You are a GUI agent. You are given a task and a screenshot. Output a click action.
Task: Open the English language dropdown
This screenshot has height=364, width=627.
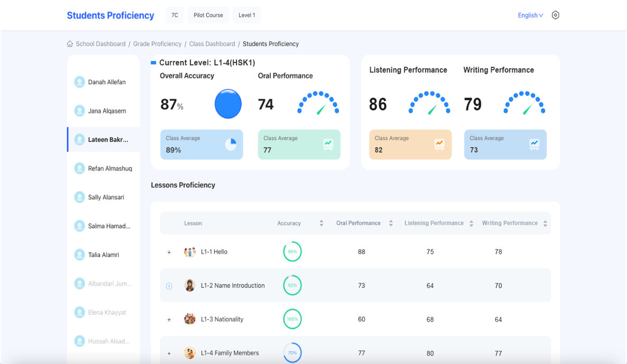pyautogui.click(x=530, y=15)
